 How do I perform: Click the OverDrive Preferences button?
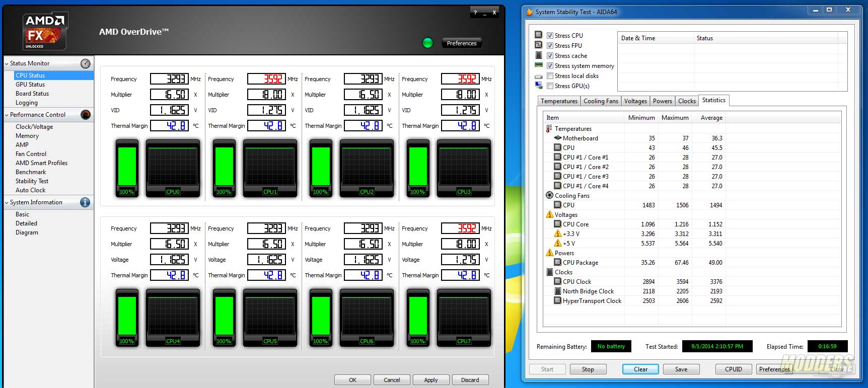click(462, 43)
